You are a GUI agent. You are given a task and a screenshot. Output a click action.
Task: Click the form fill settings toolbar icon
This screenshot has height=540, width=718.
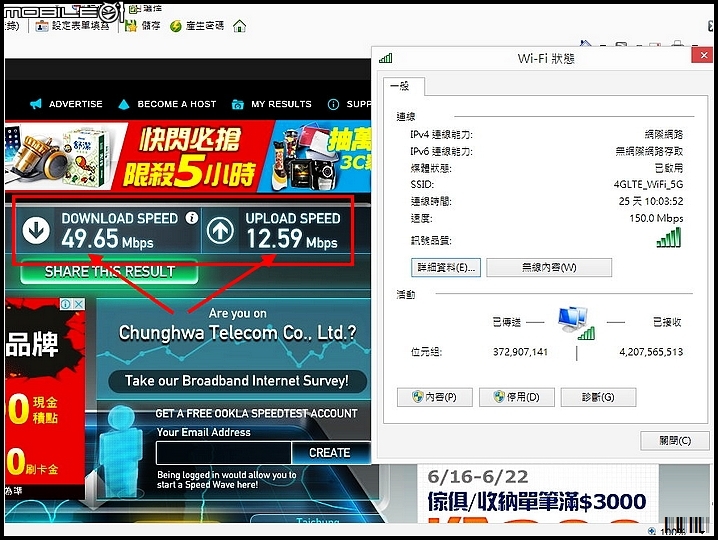coord(42,26)
